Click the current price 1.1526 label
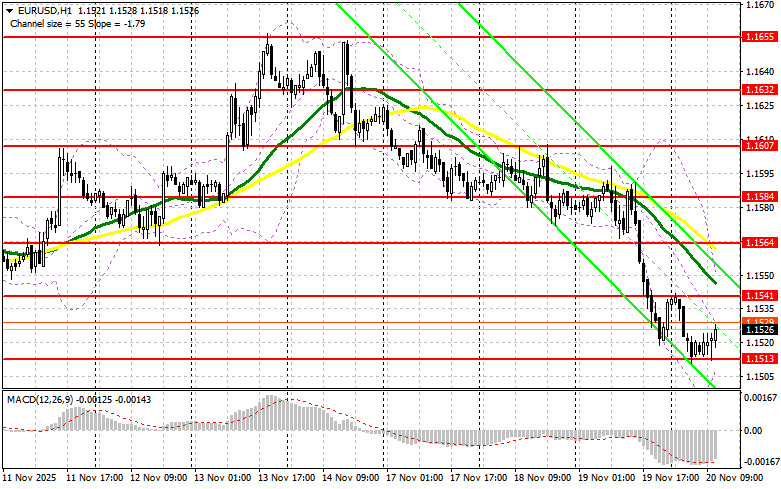This screenshot has height=489, width=781. (x=760, y=330)
